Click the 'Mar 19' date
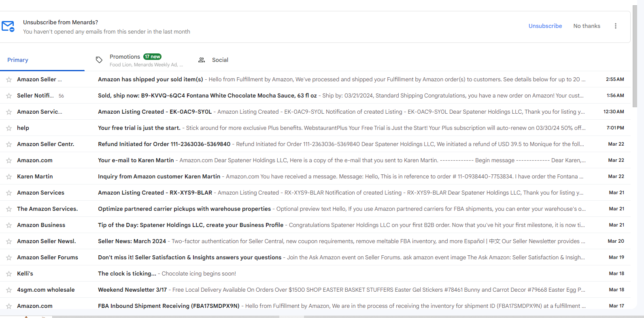Screen dimensions: 644x318 tap(616, 257)
